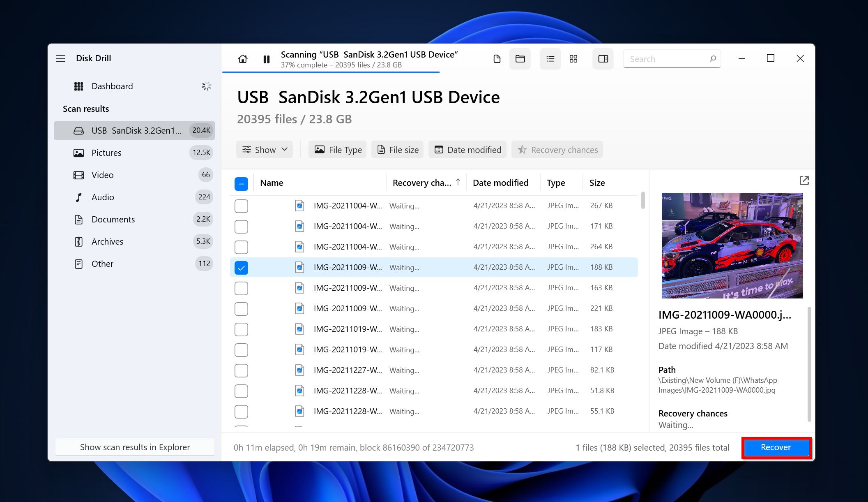Switch to list view icon
868x502 pixels.
550,58
